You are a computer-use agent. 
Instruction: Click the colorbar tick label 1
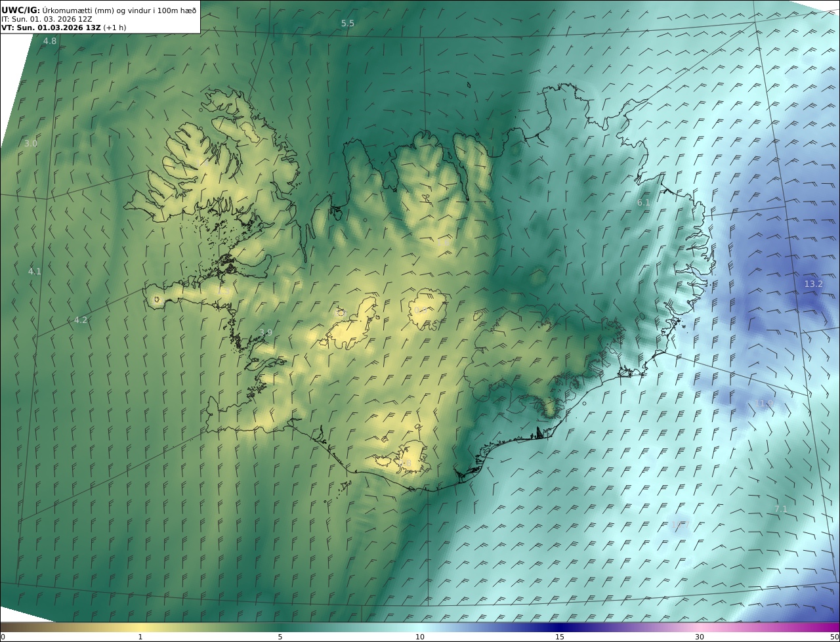tap(140, 637)
